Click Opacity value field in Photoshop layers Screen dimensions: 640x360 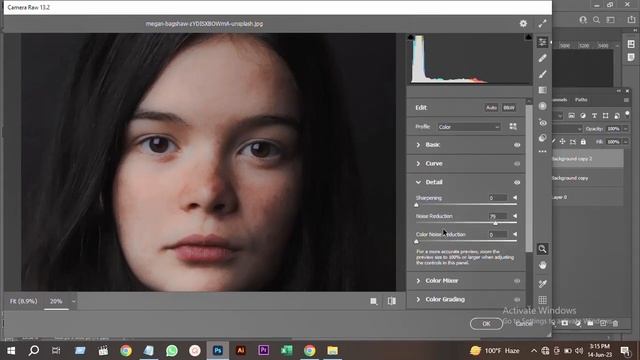[613, 129]
